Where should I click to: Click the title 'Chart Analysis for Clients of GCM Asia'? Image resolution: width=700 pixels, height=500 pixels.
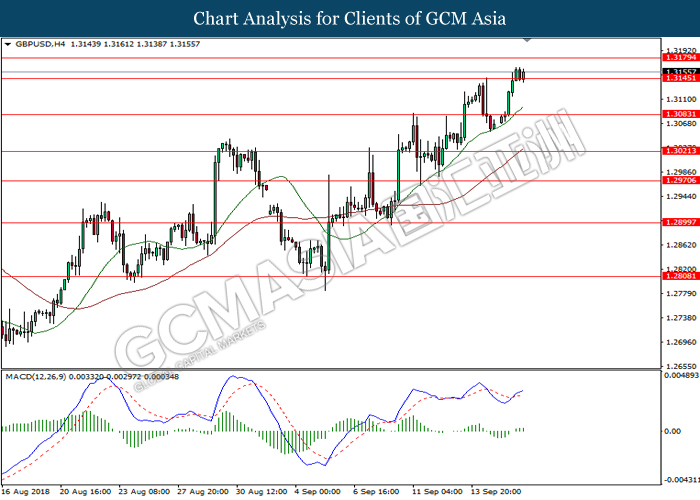click(x=350, y=18)
